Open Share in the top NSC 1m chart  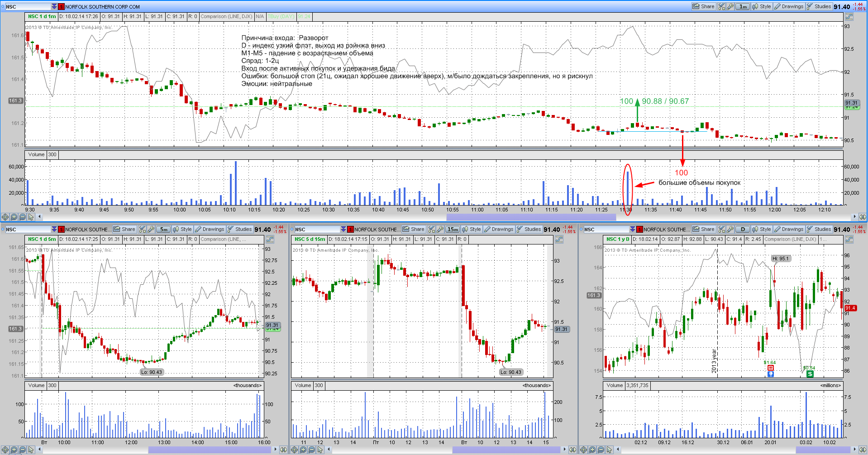[703, 6]
